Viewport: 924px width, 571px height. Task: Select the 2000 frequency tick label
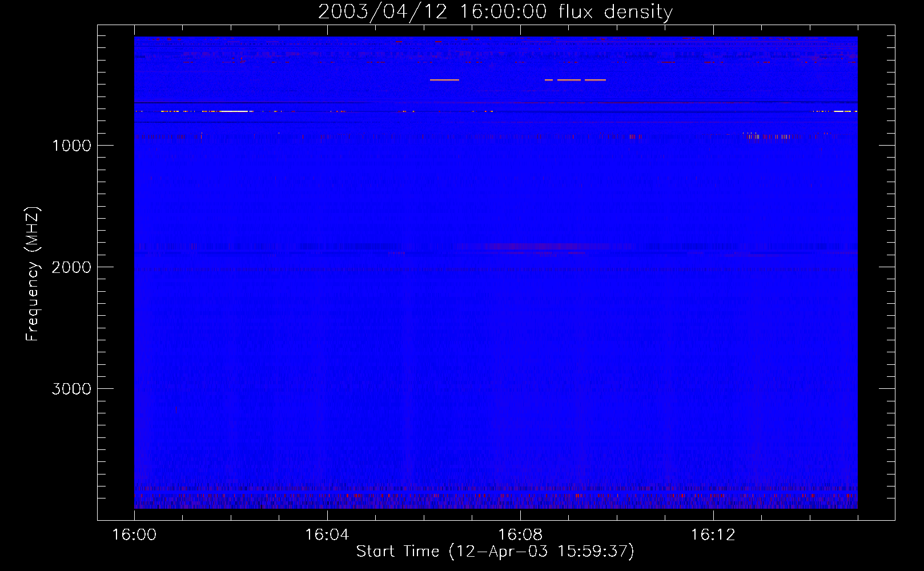pos(71,267)
